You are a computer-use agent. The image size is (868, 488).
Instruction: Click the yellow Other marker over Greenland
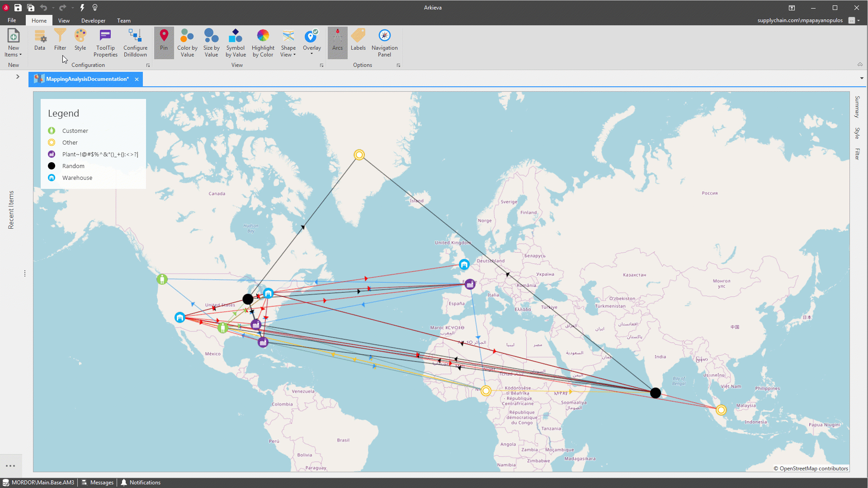(359, 155)
